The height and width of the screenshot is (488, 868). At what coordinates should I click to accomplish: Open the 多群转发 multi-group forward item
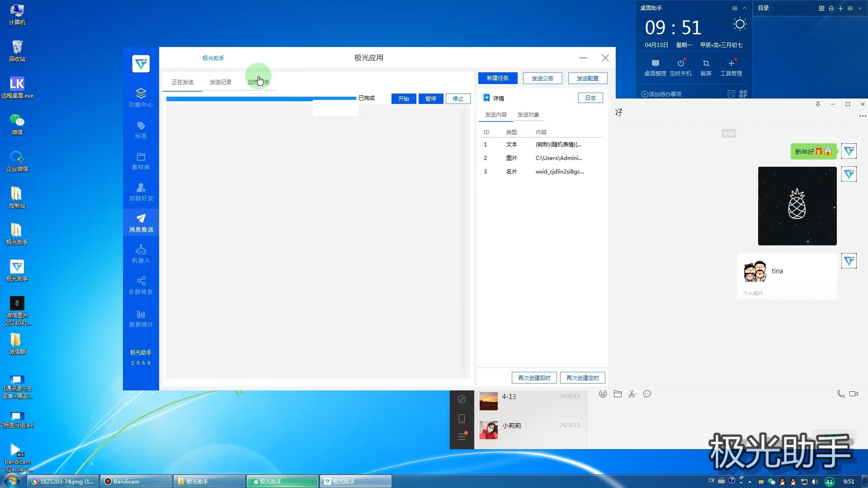pos(141,286)
